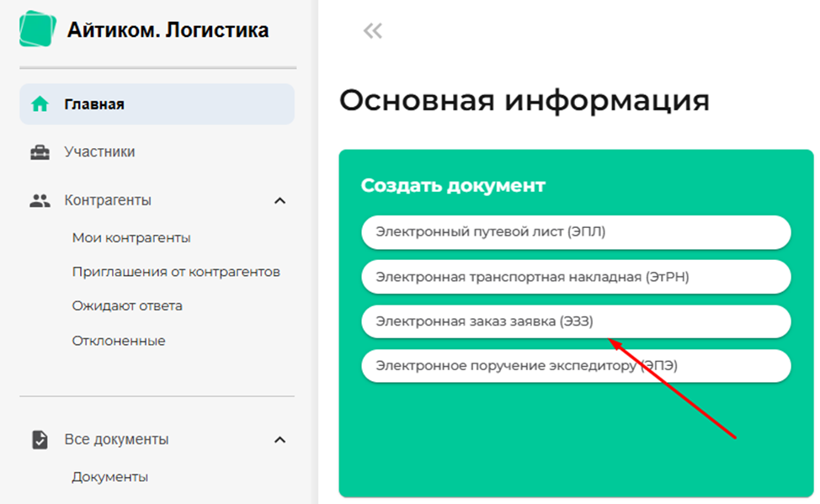820x504 pixels.
Task: Create Электронный путевой лист (ЭПЛ)
Action: click(576, 232)
